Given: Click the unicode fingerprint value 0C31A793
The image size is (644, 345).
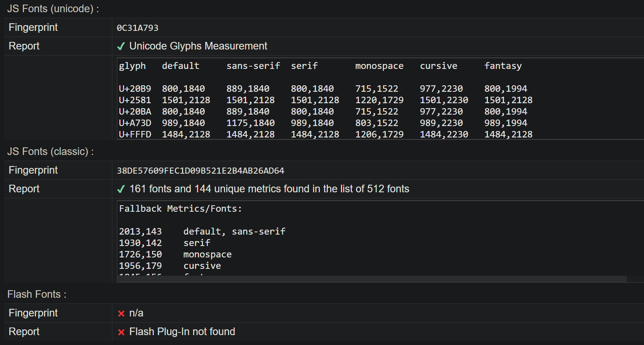Looking at the screenshot, I should [x=137, y=28].
